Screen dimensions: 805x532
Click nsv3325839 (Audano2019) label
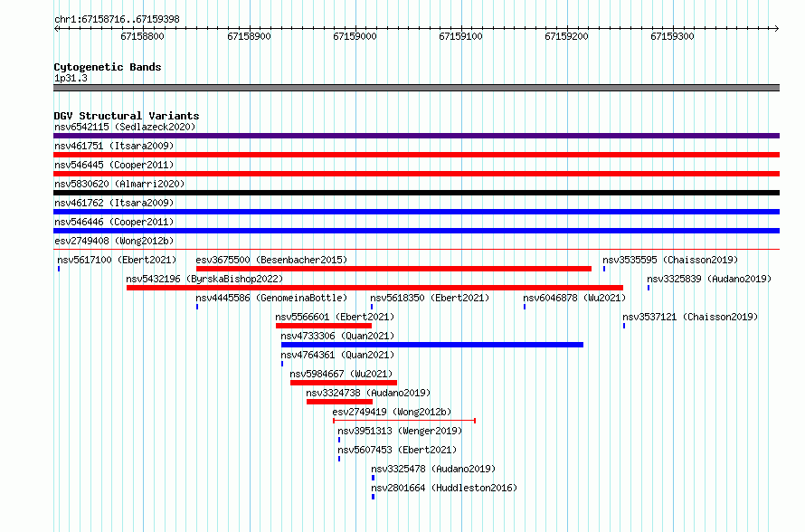(x=709, y=279)
